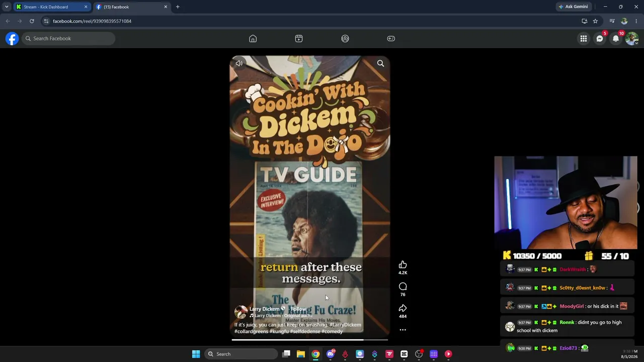Install Facebook app from address bar
This screenshot has width=644, height=362.
click(x=584, y=21)
